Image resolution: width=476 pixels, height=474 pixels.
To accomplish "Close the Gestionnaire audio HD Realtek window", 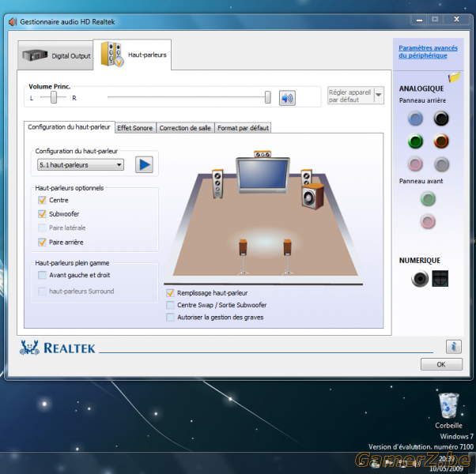I will click(x=456, y=19).
